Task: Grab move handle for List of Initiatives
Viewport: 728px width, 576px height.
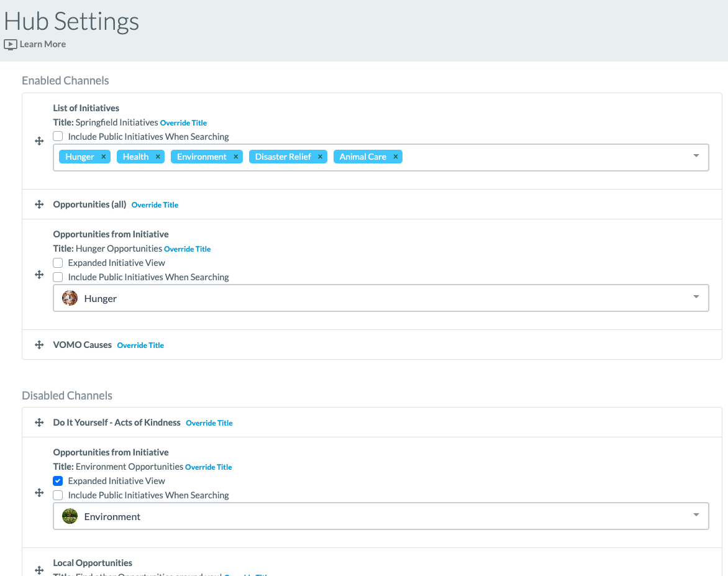Action: tap(40, 141)
